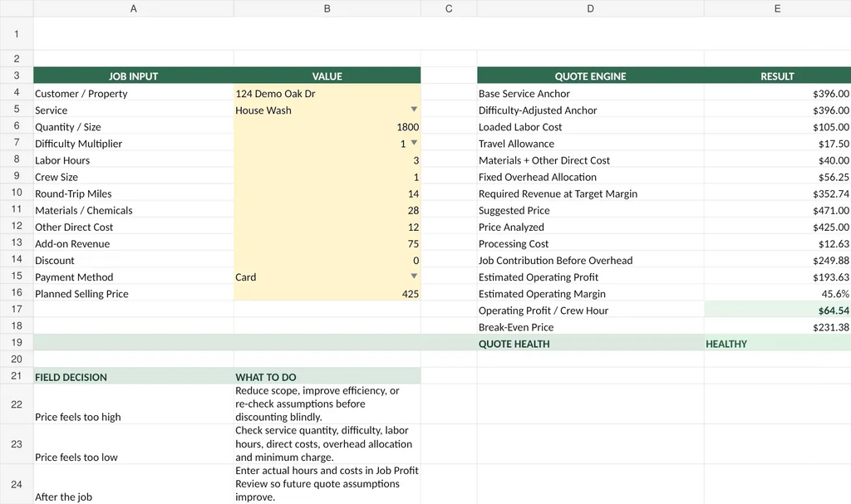The image size is (851, 504).
Task: Click the 'QUOTE ENGINE' header cell
Action: tap(591, 76)
